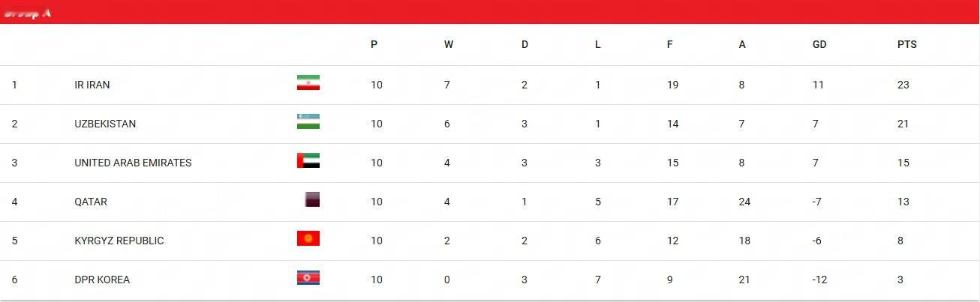Click the IR Iran flag icon
980x302 pixels.
click(x=308, y=82)
